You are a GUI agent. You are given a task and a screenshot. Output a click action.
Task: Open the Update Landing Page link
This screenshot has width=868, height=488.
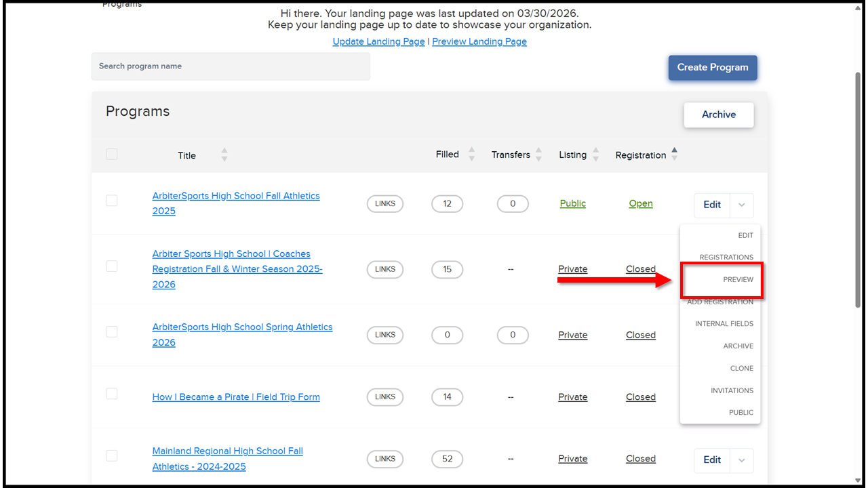click(378, 41)
